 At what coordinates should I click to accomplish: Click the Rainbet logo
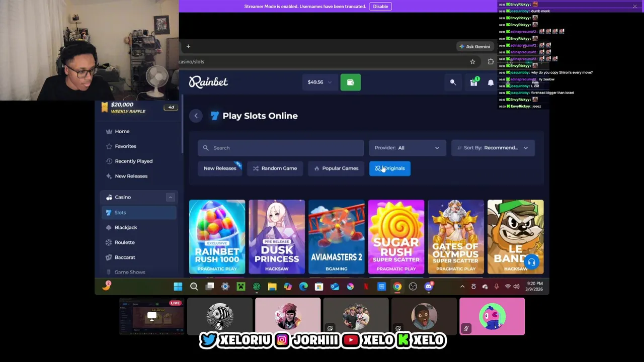(208, 82)
